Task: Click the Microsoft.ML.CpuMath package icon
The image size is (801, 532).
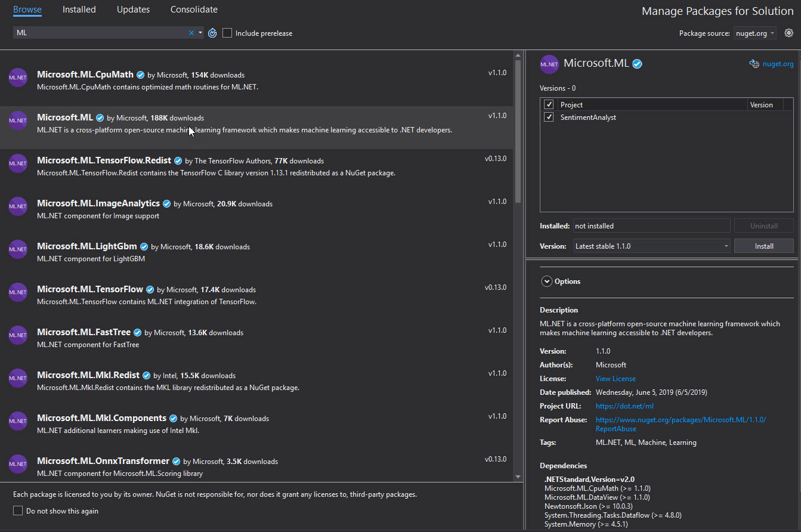Action: click(18, 78)
